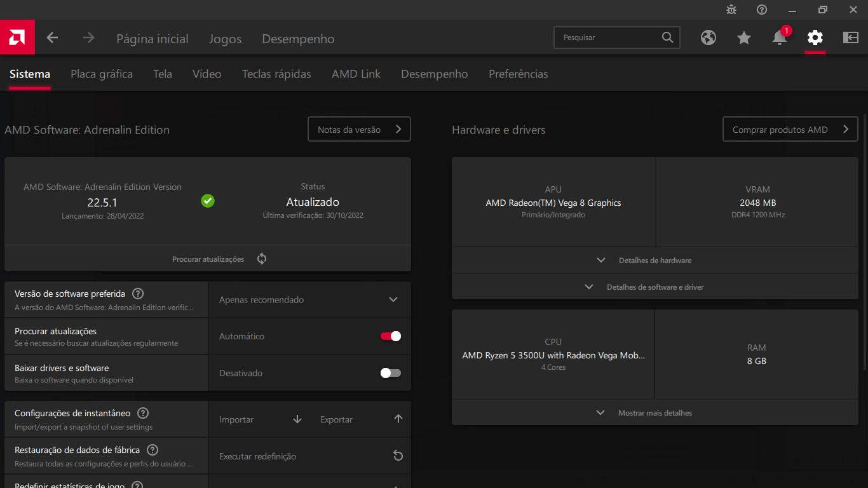Expand Mostrar mais detalhes section
Viewport: 868px width, 488px height.
click(654, 413)
